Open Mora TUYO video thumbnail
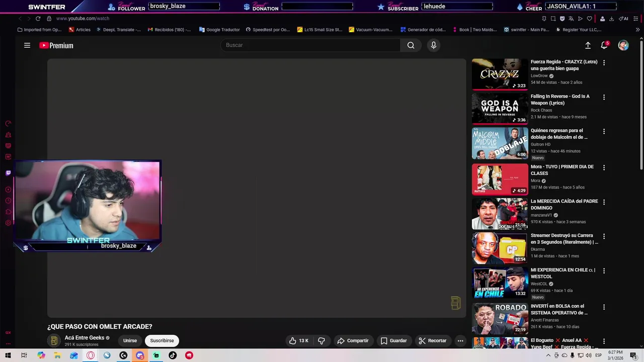 (500, 179)
